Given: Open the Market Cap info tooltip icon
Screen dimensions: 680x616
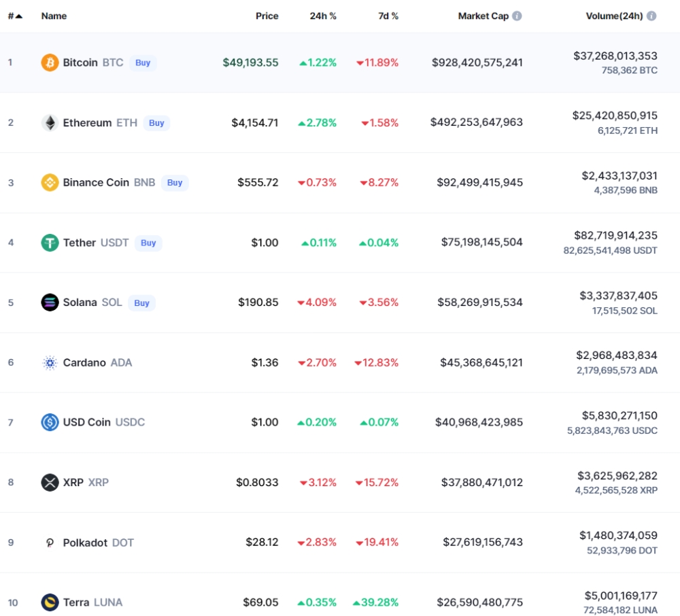Looking at the screenshot, I should click(517, 16).
